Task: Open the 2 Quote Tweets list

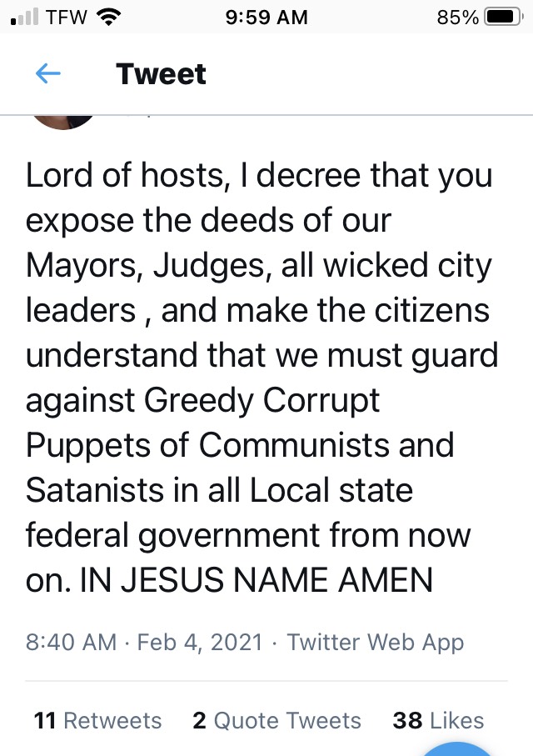Action: (x=276, y=720)
